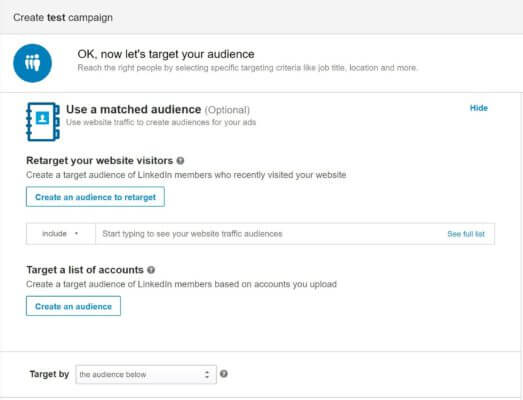Click 'Target a list of accounts' heading text
Viewport: 523px width, 400px height.
coord(85,270)
